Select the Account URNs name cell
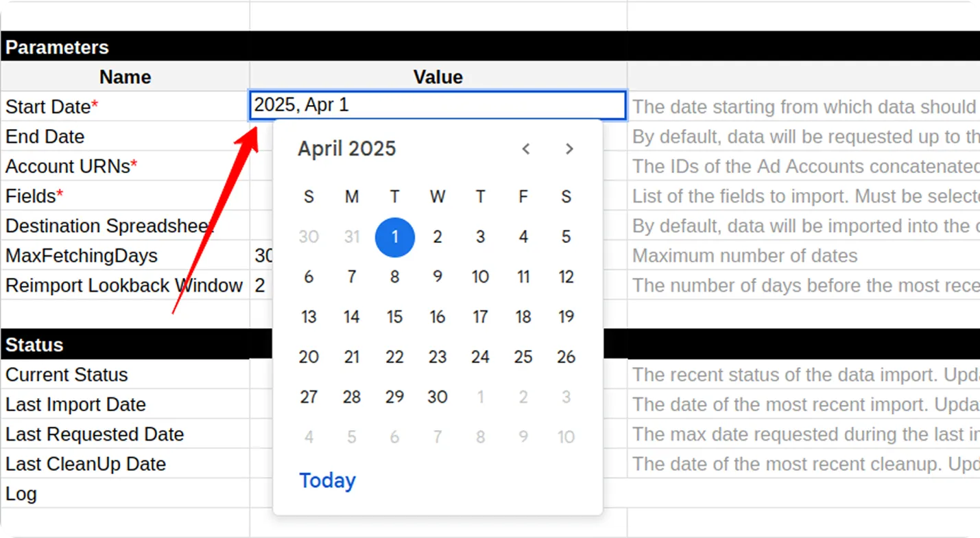 (x=126, y=166)
